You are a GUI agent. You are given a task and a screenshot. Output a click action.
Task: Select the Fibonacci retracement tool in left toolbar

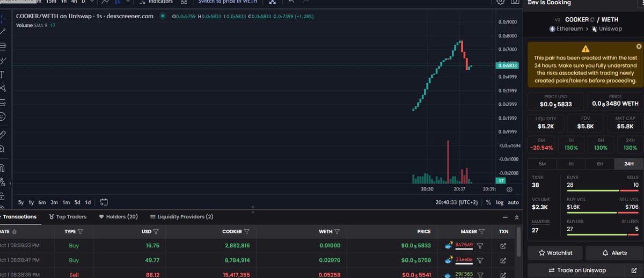(x=3, y=46)
